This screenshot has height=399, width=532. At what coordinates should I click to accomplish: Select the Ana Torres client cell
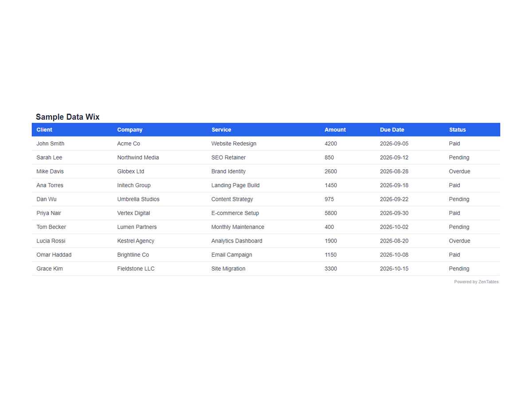[50, 185]
